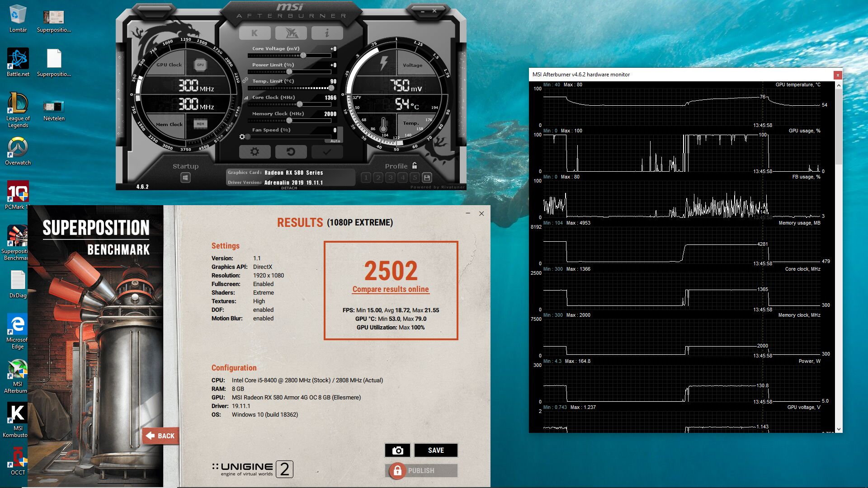The width and height of the screenshot is (868, 488).
Task: Click the Power Limit slider handle
Action: pyautogui.click(x=289, y=72)
